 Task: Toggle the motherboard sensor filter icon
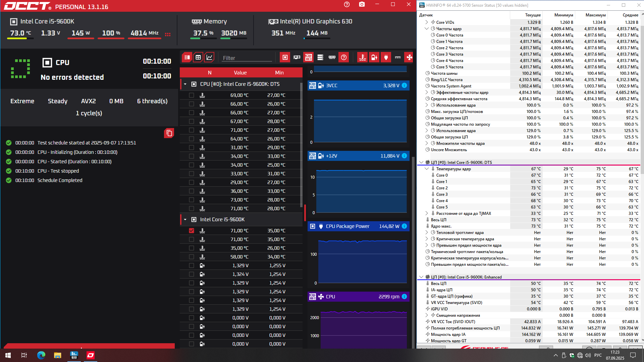308,57
